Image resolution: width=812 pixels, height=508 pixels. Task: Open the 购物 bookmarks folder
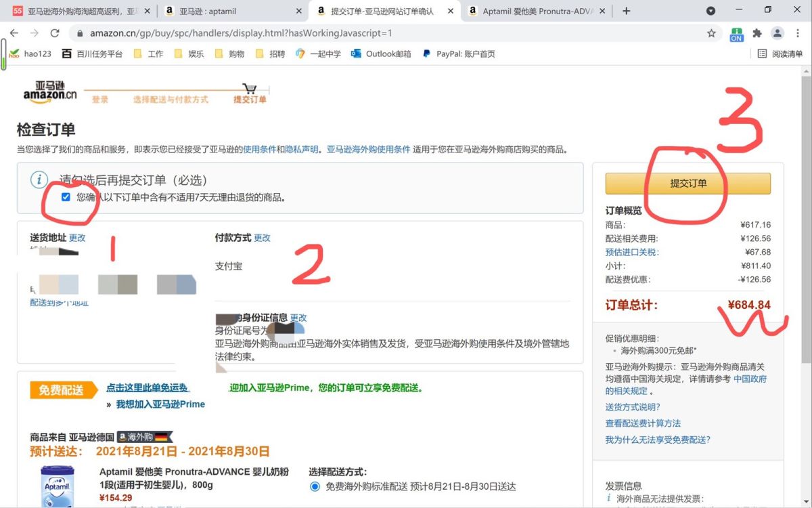click(x=230, y=54)
